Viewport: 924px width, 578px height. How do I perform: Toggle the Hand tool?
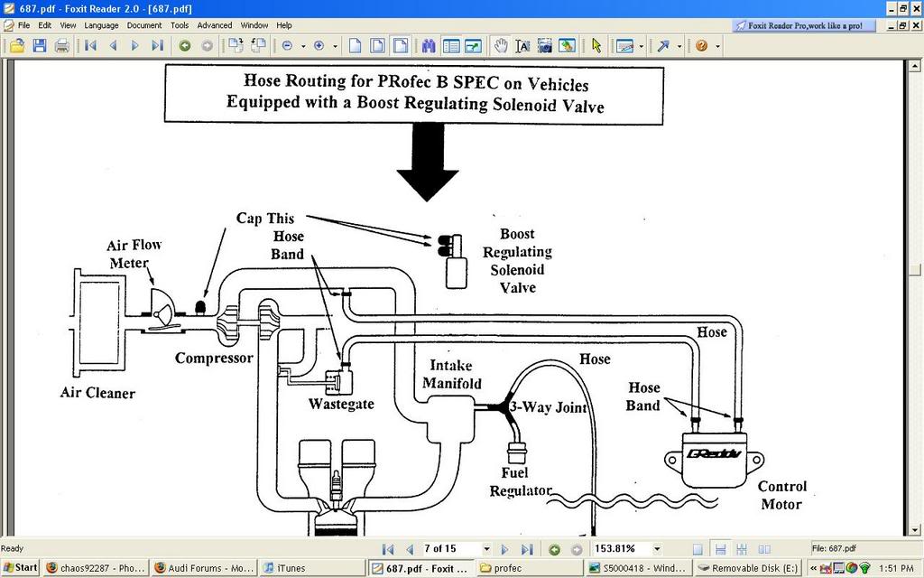coord(501,45)
